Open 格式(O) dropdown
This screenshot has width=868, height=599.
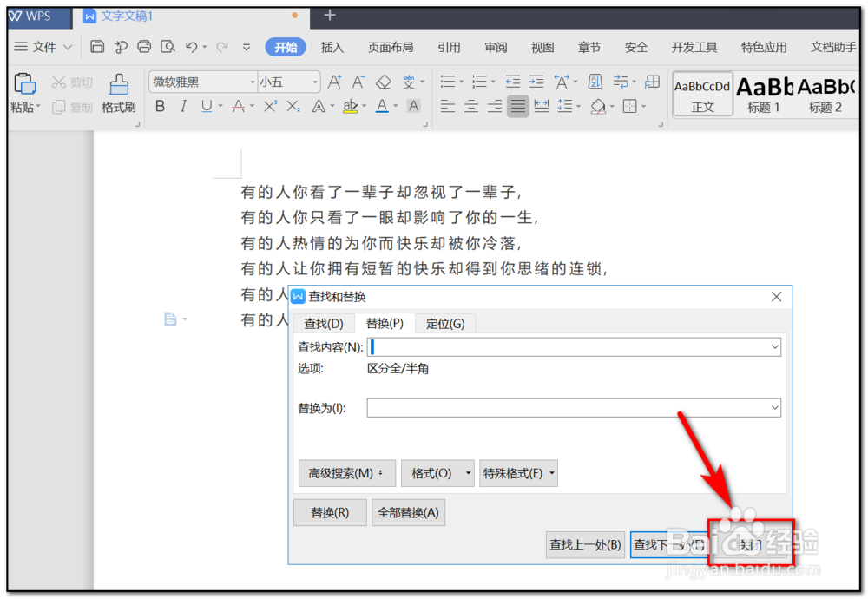click(437, 473)
